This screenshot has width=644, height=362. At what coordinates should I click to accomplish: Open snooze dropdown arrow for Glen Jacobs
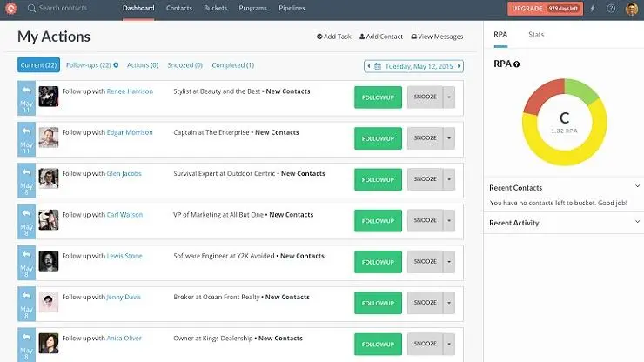(x=449, y=179)
